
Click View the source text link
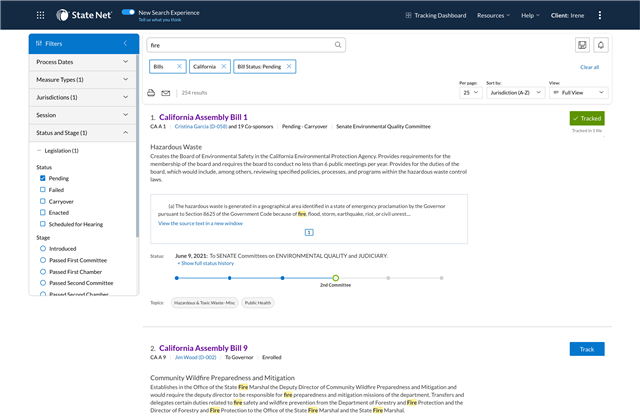[200, 223]
